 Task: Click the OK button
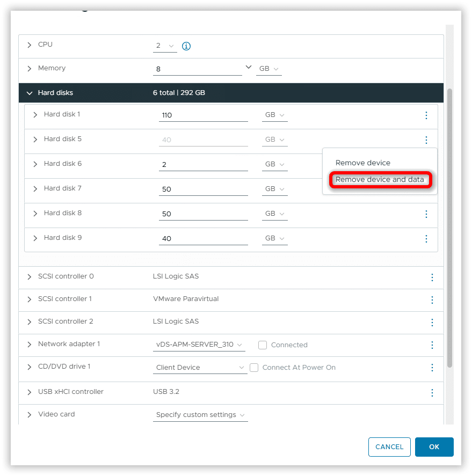point(434,447)
